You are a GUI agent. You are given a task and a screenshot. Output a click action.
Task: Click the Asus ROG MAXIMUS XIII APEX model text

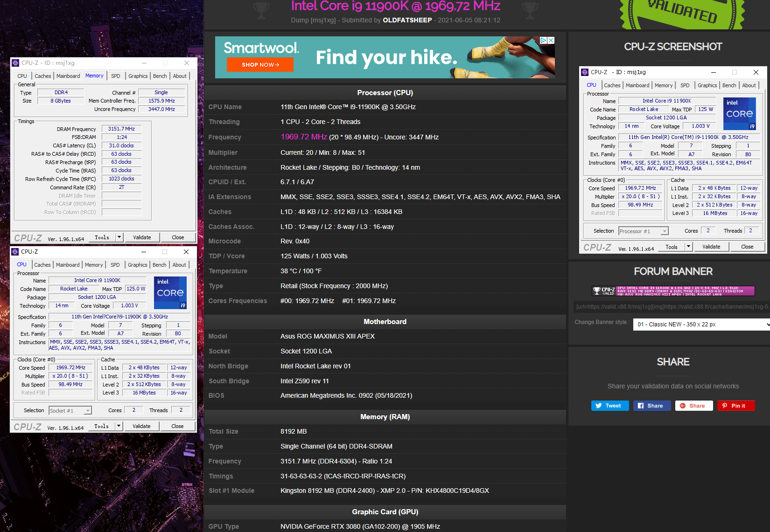tap(328, 336)
